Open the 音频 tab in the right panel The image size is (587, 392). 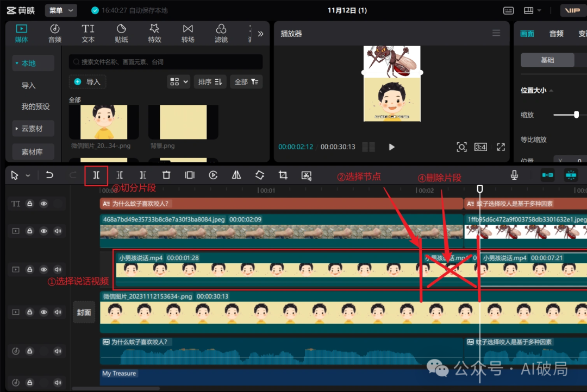[557, 34]
